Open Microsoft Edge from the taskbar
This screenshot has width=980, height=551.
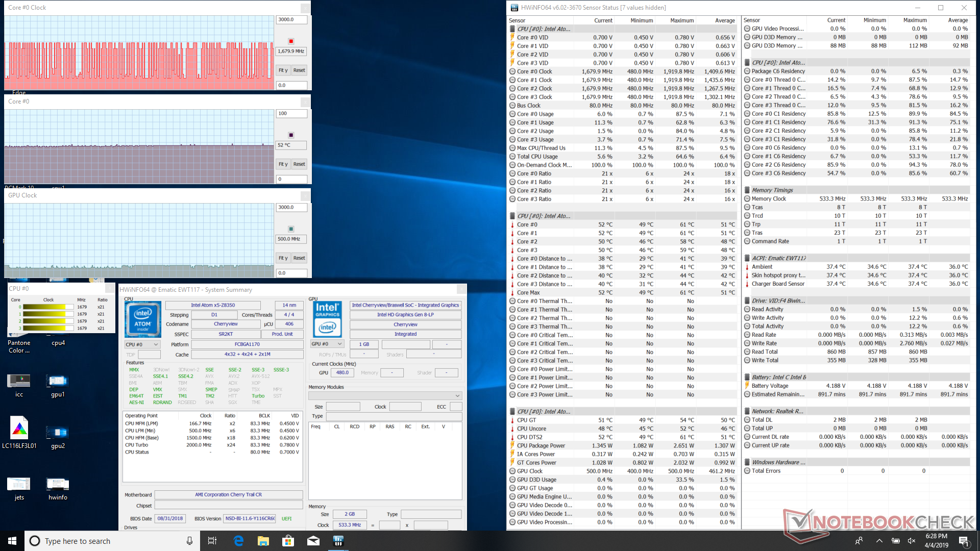238,541
